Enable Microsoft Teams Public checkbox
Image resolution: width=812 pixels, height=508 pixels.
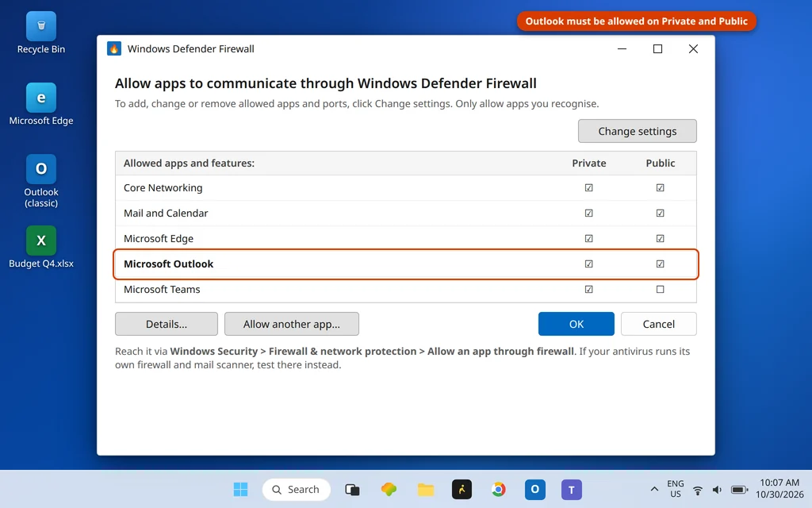point(660,289)
